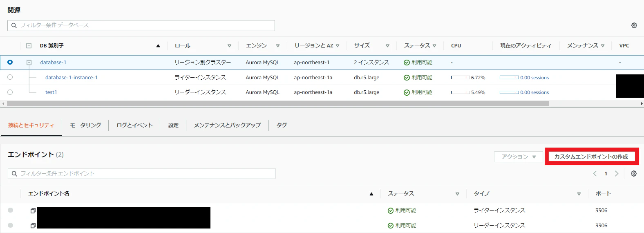Switch to ログとイベント tab
Image resolution: width=644 pixels, height=233 pixels.
point(134,125)
